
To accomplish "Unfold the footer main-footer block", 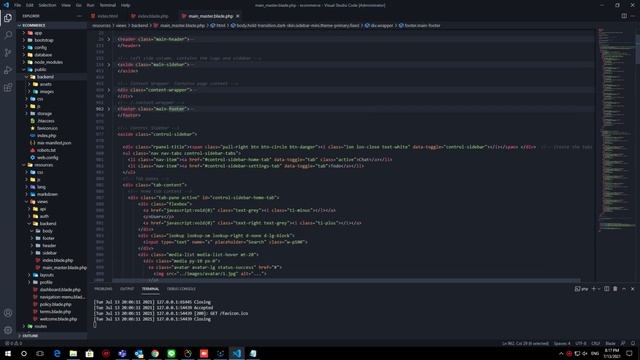I will coord(109,109).
